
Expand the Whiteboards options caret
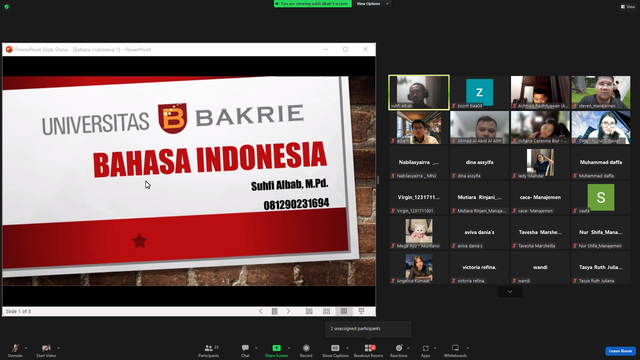click(467, 348)
